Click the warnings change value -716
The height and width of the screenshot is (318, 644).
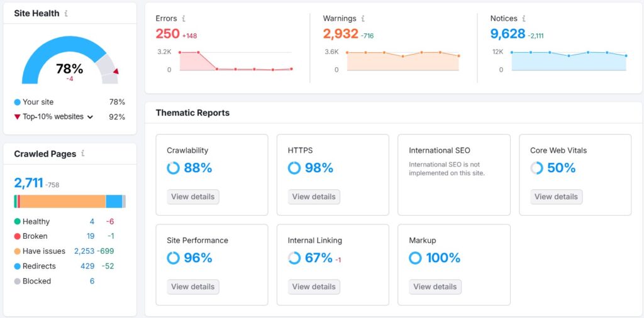[367, 36]
